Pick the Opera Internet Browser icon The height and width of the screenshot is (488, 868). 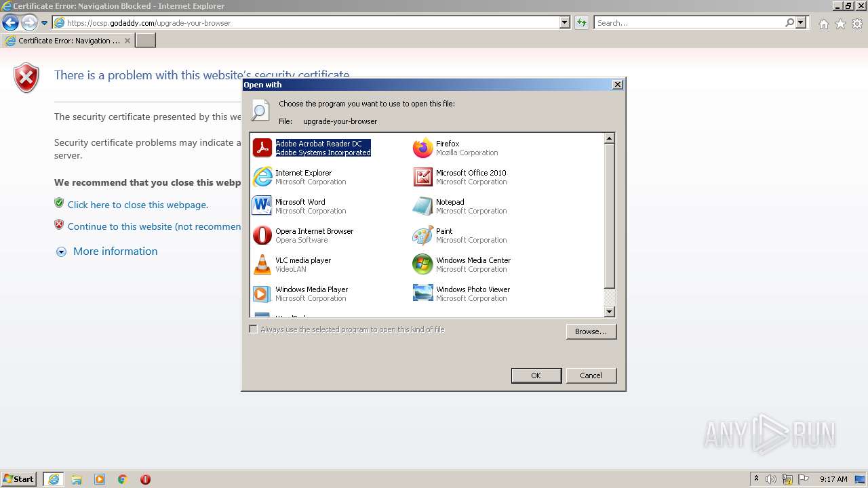pos(262,235)
